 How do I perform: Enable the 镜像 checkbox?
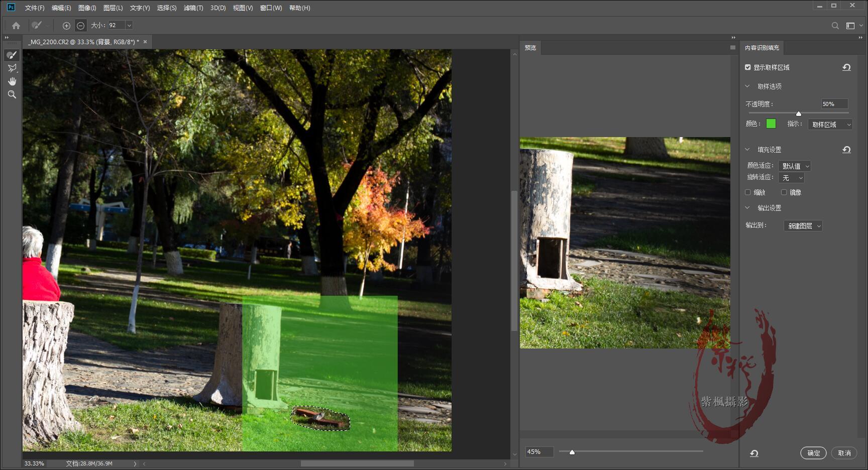(784, 192)
